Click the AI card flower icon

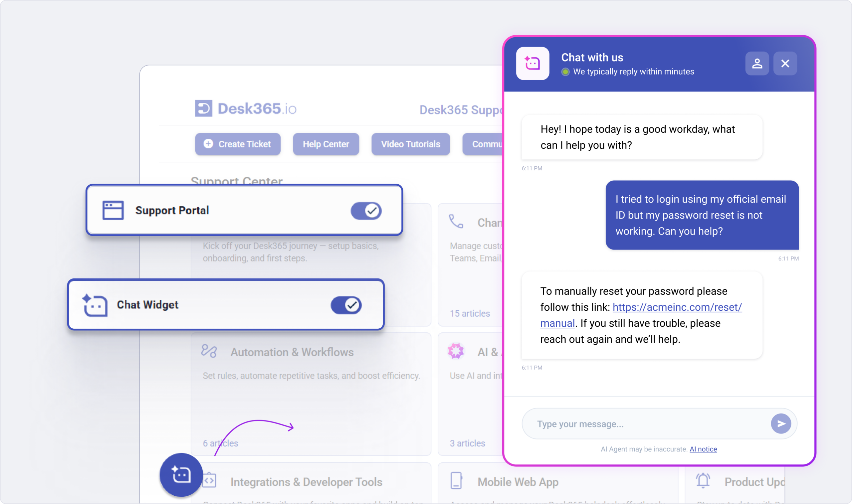tap(456, 351)
